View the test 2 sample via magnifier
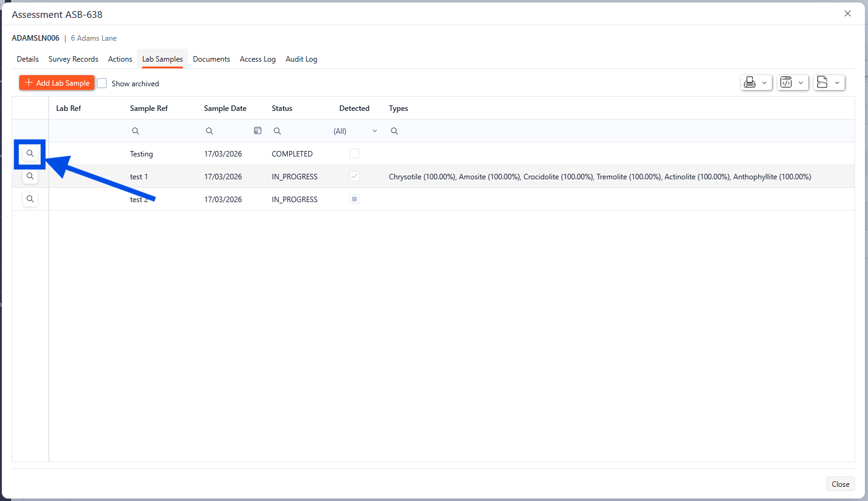This screenshot has width=868, height=501. coord(30,199)
